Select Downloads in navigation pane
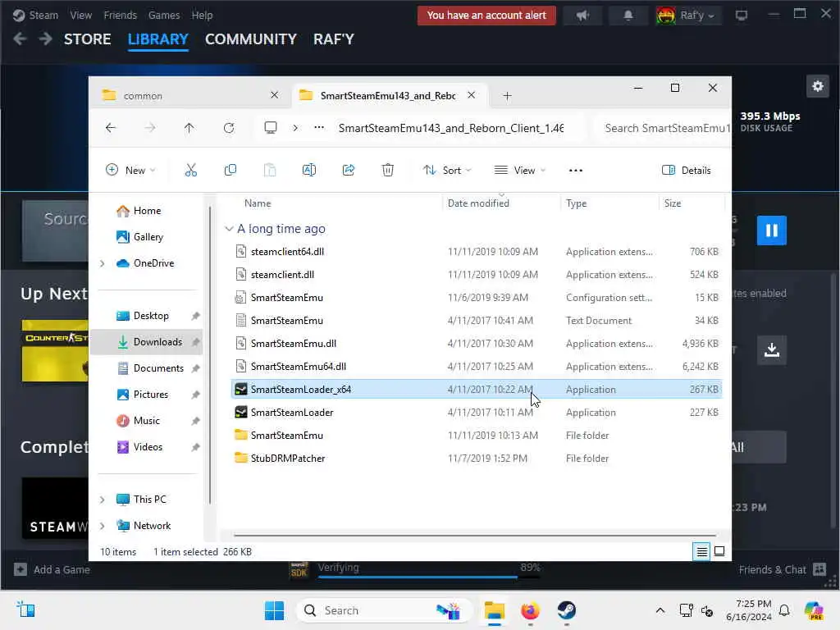 coord(146,342)
